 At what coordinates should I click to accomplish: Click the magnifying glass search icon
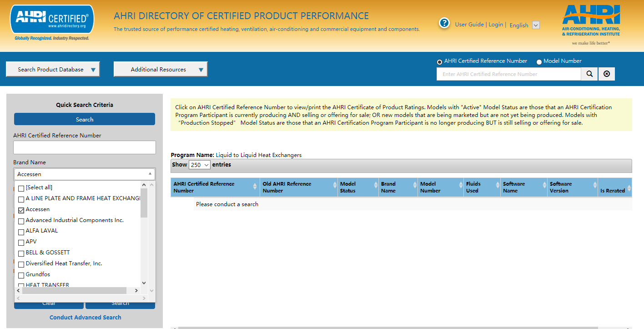point(589,74)
